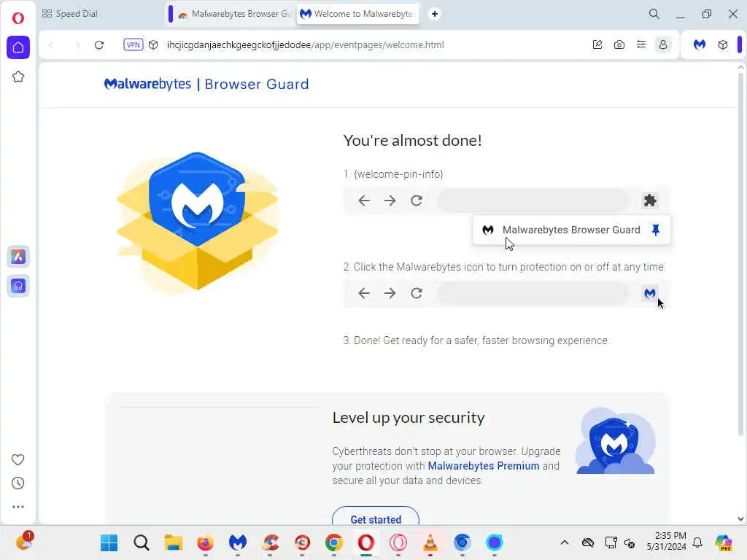
Task: Open the headphones music player in sidebar
Action: pyautogui.click(x=18, y=286)
